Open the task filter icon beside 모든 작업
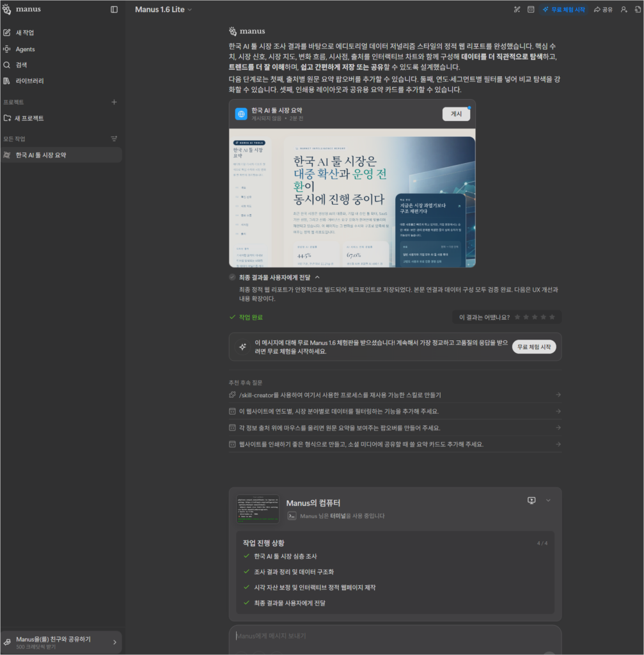 point(114,139)
